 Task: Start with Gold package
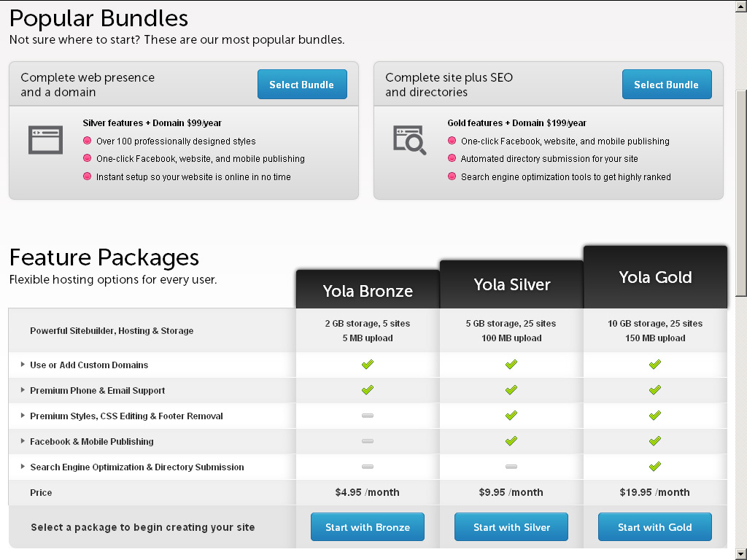[655, 526]
